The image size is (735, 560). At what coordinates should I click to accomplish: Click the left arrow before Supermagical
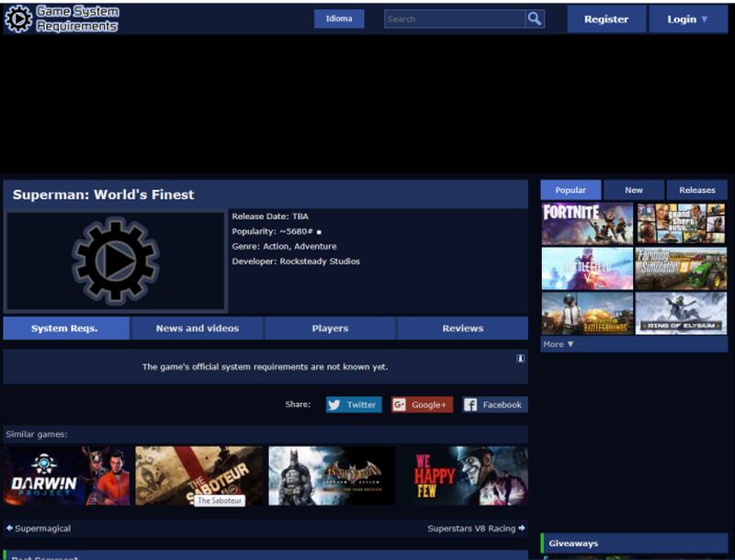point(9,528)
